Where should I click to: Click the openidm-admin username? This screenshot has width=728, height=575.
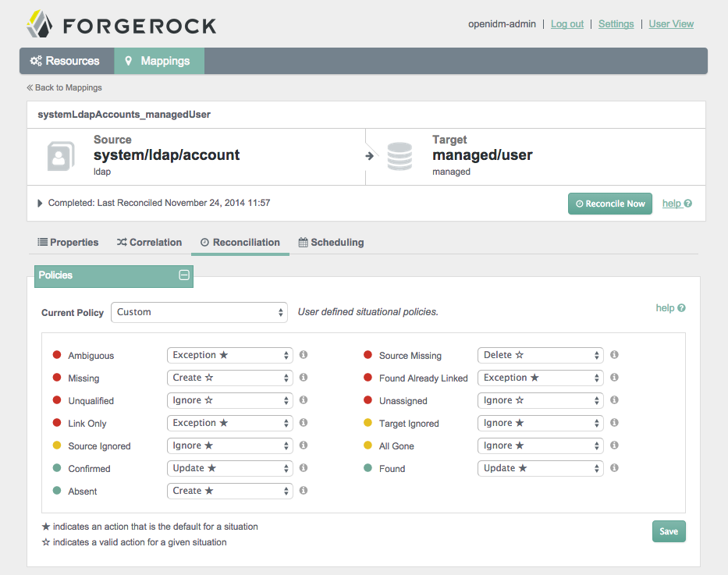click(x=502, y=24)
